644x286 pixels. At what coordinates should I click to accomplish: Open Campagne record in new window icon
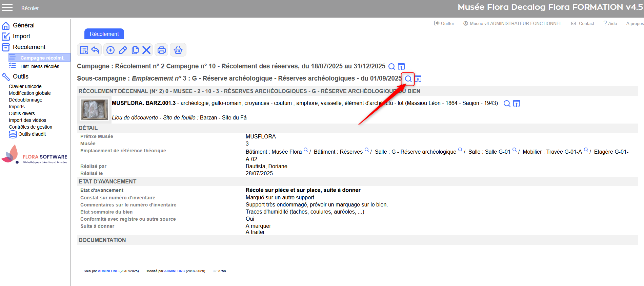pyautogui.click(x=401, y=66)
